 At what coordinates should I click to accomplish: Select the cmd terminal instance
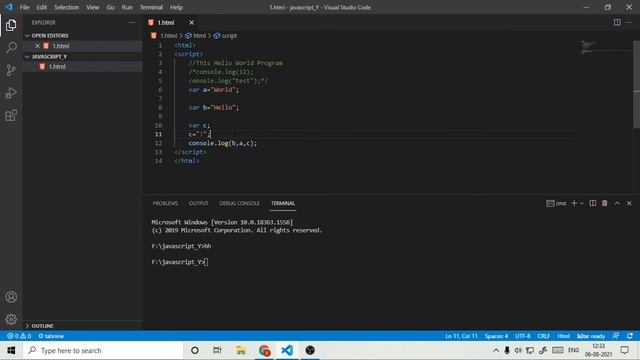[x=556, y=203]
